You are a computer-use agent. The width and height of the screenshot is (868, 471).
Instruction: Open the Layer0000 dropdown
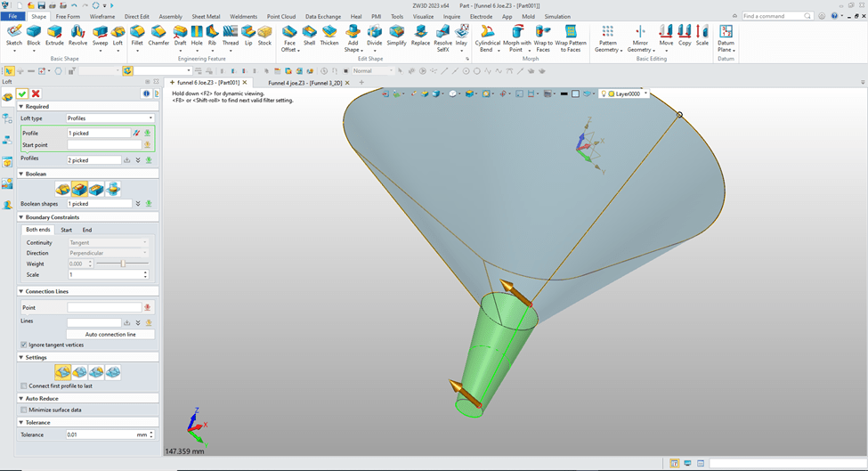coord(646,93)
